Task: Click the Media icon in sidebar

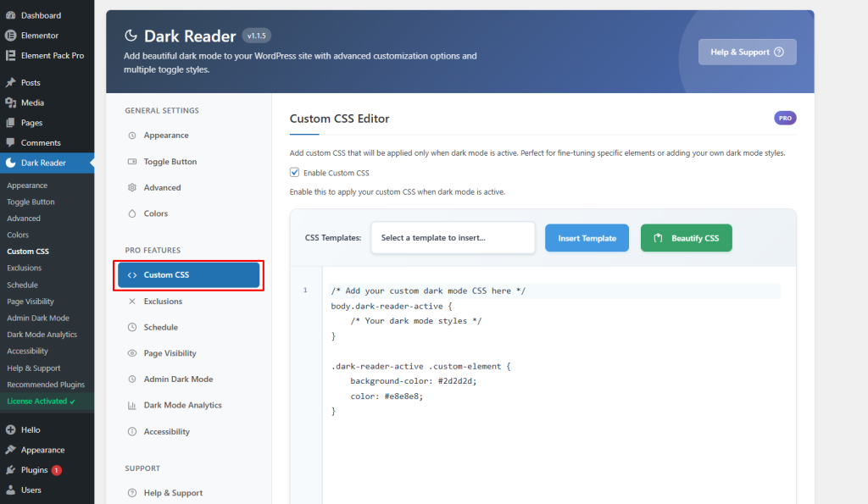Action: pos(10,102)
